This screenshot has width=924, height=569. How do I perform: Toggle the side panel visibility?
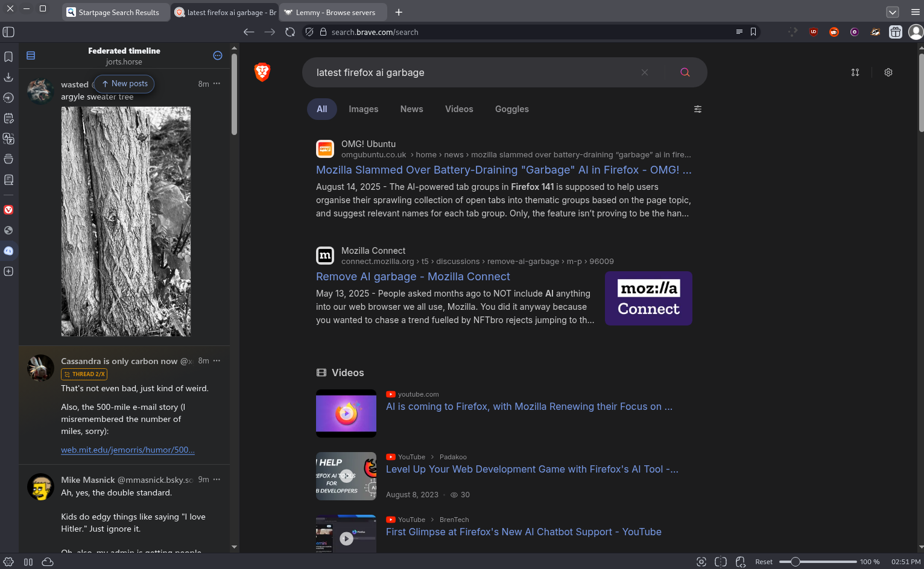[x=8, y=32]
